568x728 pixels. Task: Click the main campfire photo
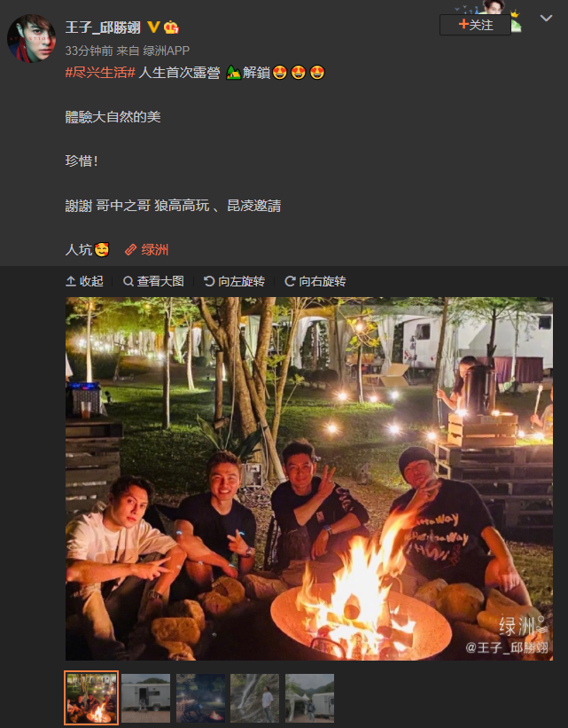point(309,479)
